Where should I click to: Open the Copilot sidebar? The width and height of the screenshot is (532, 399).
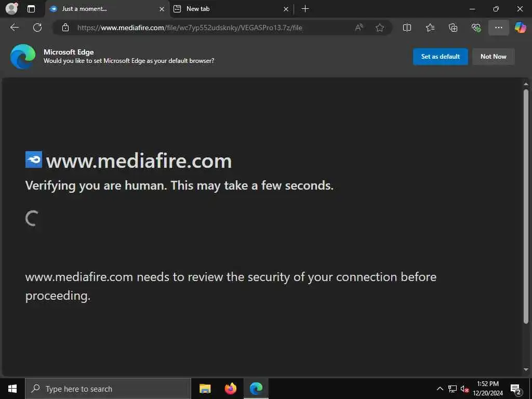click(521, 28)
